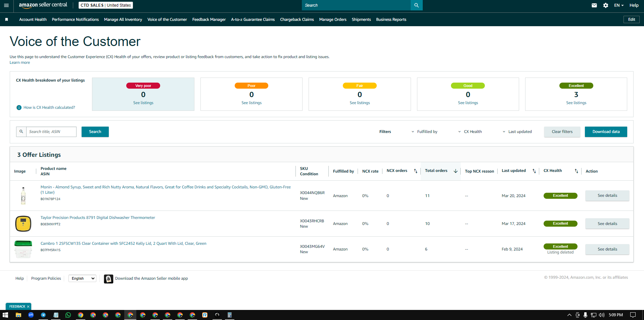This screenshot has width=644, height=320.
Task: Close the FEEDBACK tab via X
Action: pyautogui.click(x=28, y=307)
